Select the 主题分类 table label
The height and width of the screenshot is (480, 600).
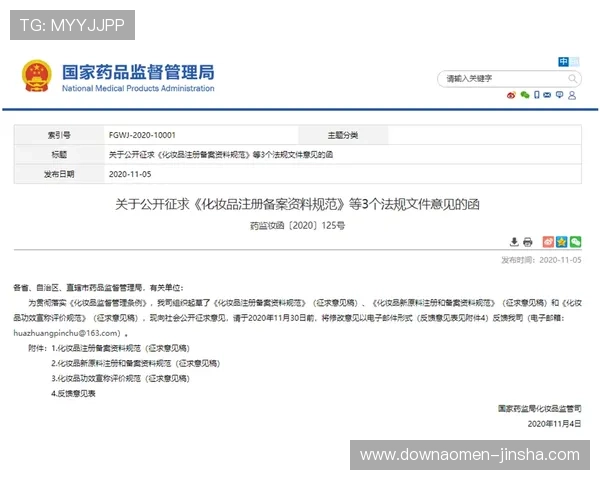click(x=343, y=135)
